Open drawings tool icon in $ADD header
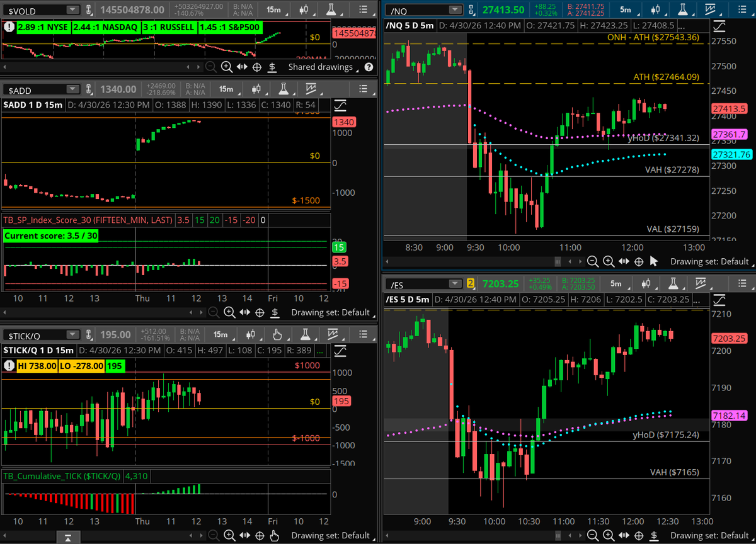 [x=311, y=89]
